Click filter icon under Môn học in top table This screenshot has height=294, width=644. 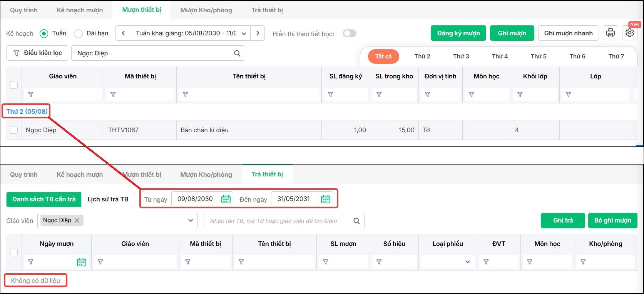click(472, 94)
